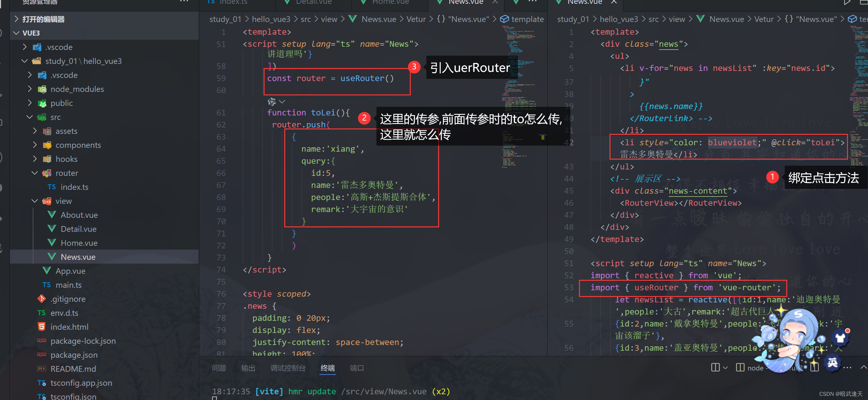Click the HTML5 icon beside index.html

click(x=41, y=327)
